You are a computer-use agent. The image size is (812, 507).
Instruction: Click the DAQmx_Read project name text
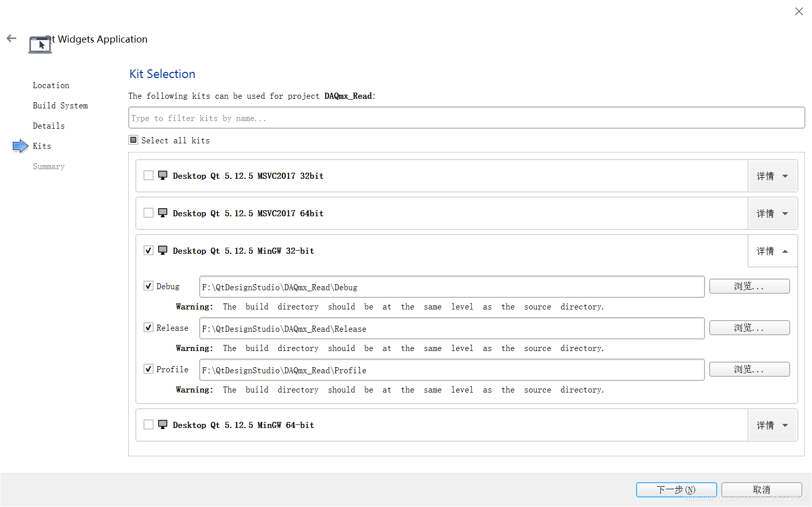(x=348, y=96)
